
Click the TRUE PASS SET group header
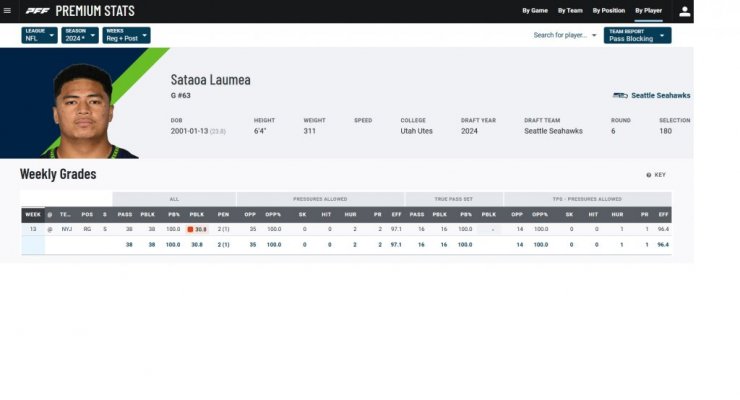(454, 199)
